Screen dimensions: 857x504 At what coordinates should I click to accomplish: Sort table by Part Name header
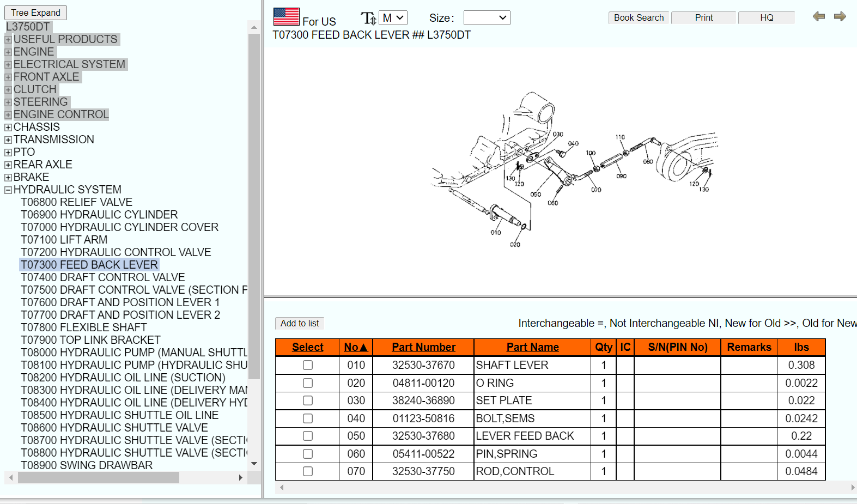(x=532, y=347)
